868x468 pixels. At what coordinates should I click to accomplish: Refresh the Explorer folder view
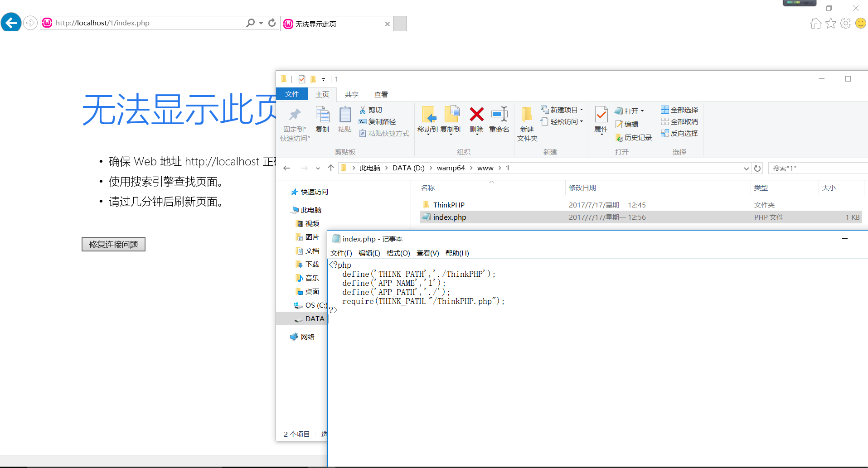pyautogui.click(x=757, y=169)
